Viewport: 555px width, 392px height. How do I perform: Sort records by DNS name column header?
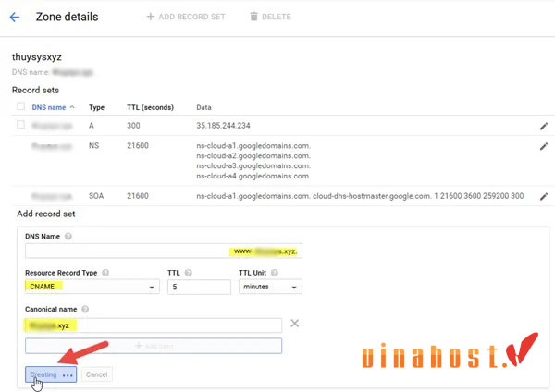[51, 107]
